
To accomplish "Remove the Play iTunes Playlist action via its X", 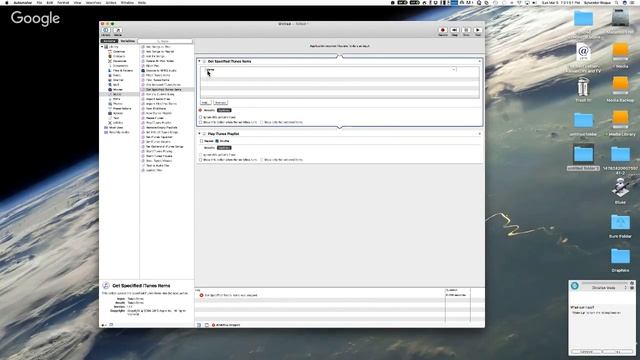I will tap(480, 133).
